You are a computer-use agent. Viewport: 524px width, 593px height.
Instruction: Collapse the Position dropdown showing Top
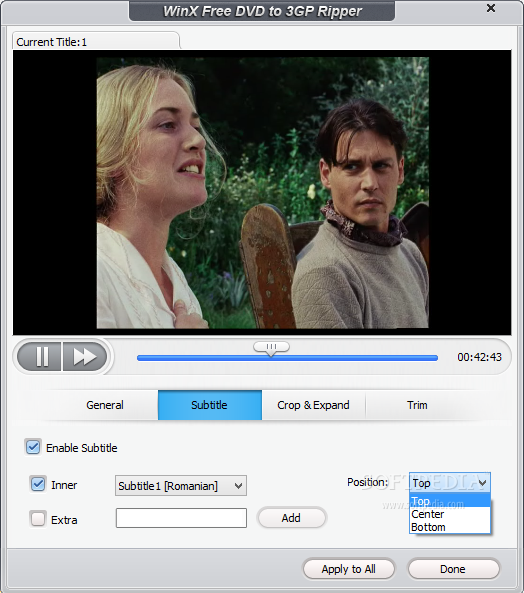click(450, 483)
